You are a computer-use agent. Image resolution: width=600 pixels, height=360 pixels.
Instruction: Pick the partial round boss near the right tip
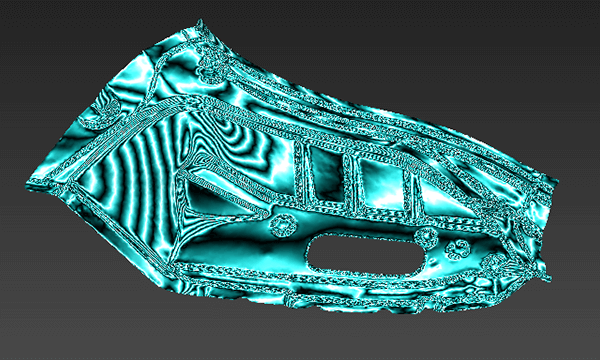[494, 264]
